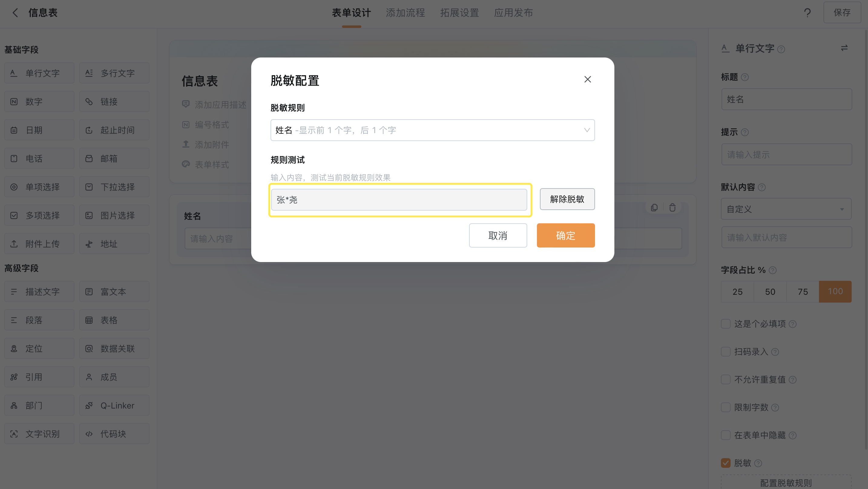Click the 张*尧 rule test input
Screen dimensions: 868x489
399,200
